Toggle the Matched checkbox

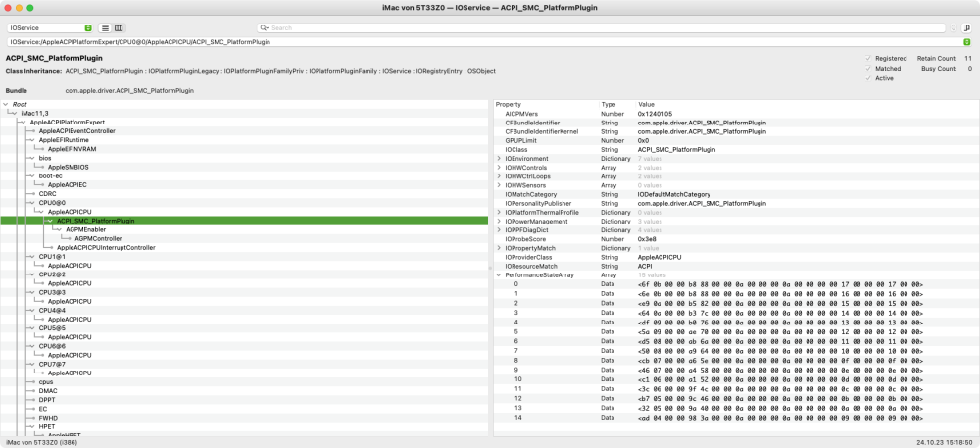coord(867,68)
